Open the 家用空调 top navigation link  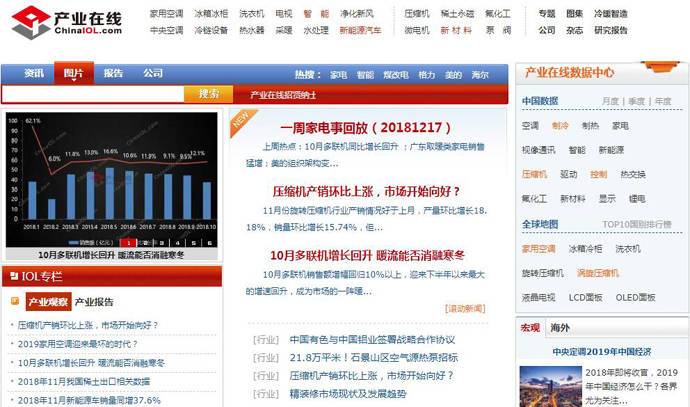tap(166, 14)
